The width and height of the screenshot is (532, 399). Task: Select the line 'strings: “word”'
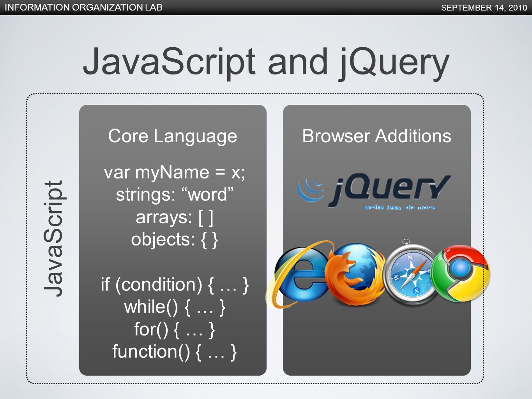175,194
